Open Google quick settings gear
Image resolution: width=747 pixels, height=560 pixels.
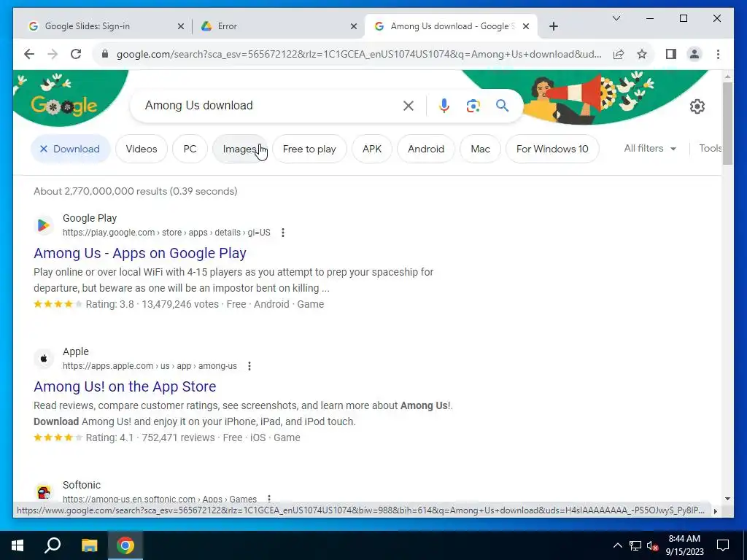pos(697,106)
